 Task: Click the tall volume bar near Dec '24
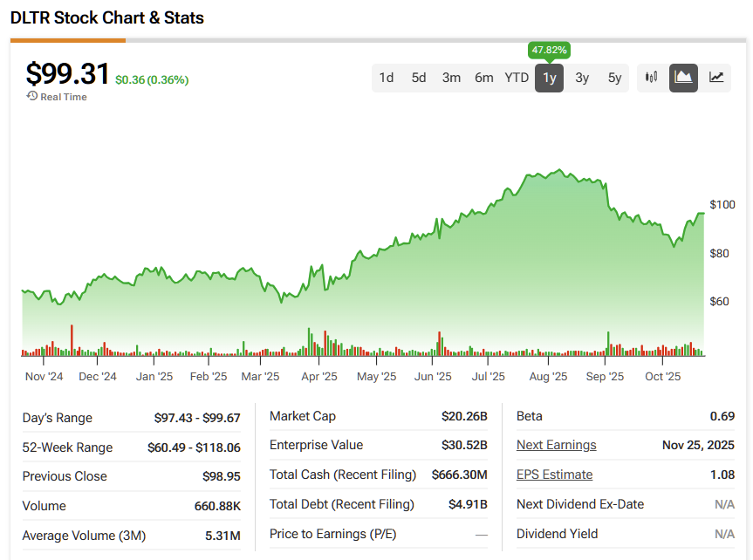coord(72,340)
